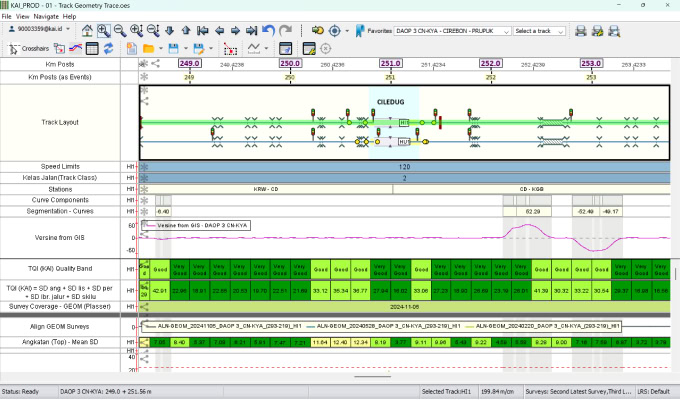Jump to end with last-arrow icon
The width and height of the screenshot is (680, 400).
pyautogui.click(x=252, y=31)
